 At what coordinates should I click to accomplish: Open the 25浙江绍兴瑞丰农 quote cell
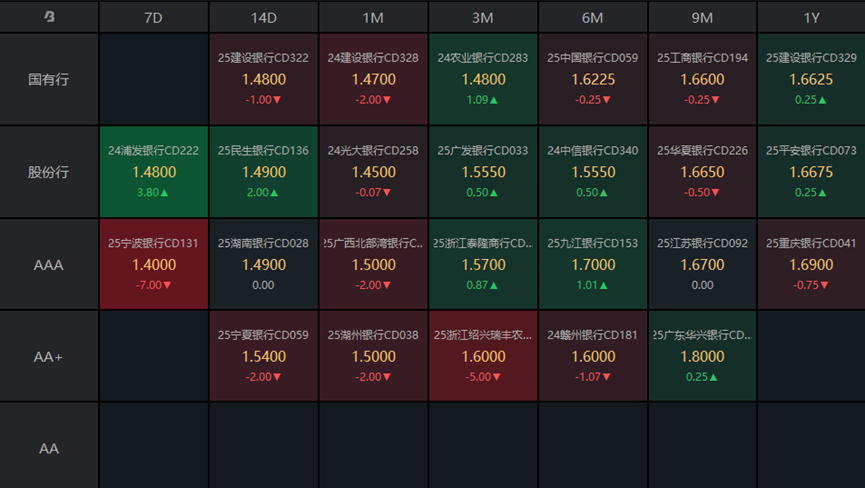point(482,356)
